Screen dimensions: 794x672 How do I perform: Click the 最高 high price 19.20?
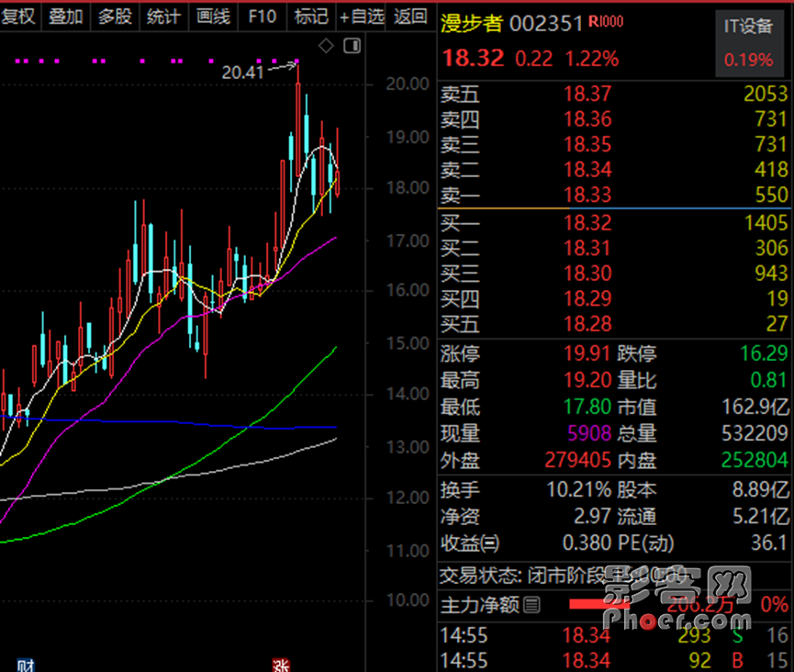click(587, 380)
